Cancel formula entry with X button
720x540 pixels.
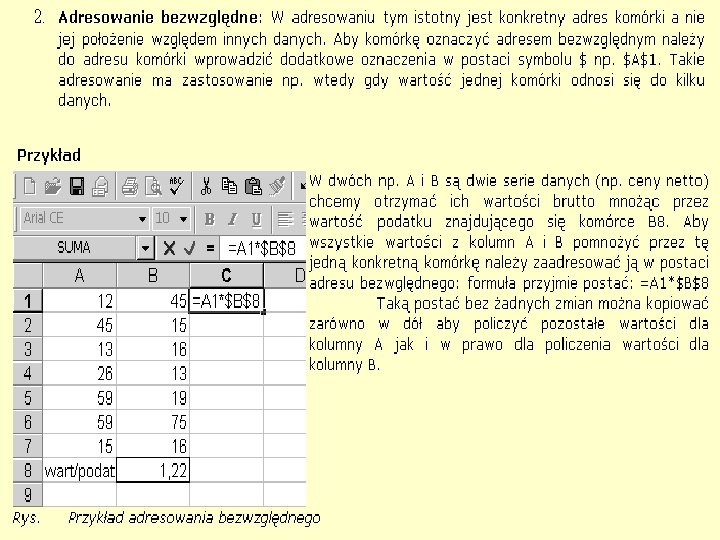[x=169, y=248]
